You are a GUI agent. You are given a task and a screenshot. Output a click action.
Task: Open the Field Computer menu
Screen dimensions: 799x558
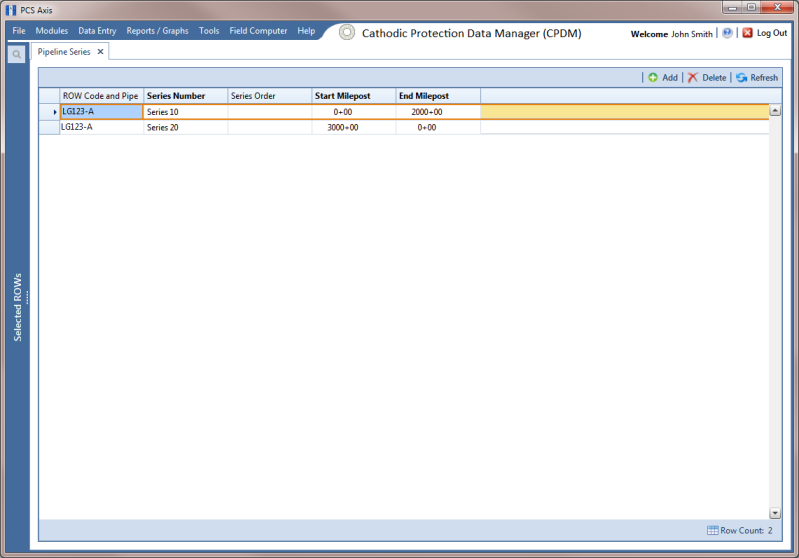[258, 31]
